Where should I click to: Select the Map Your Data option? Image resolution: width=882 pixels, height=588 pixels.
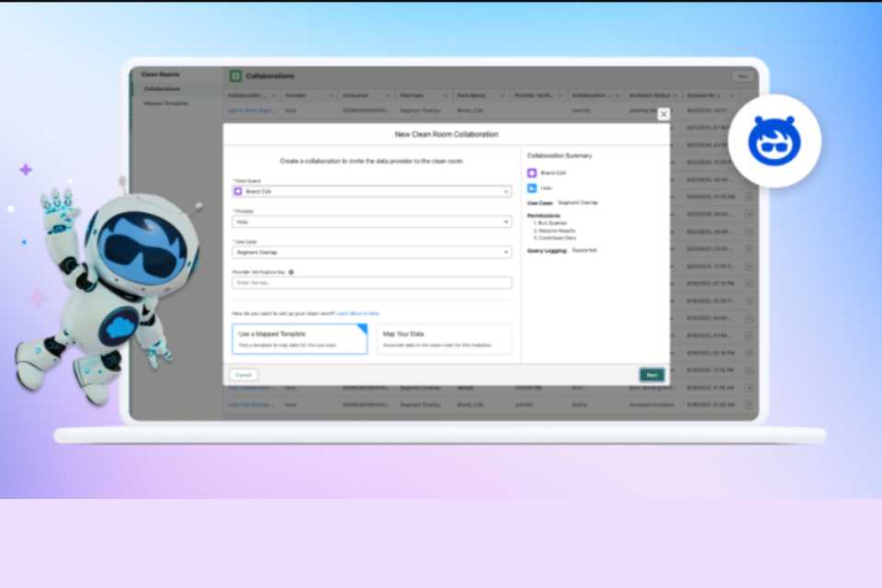[444, 339]
